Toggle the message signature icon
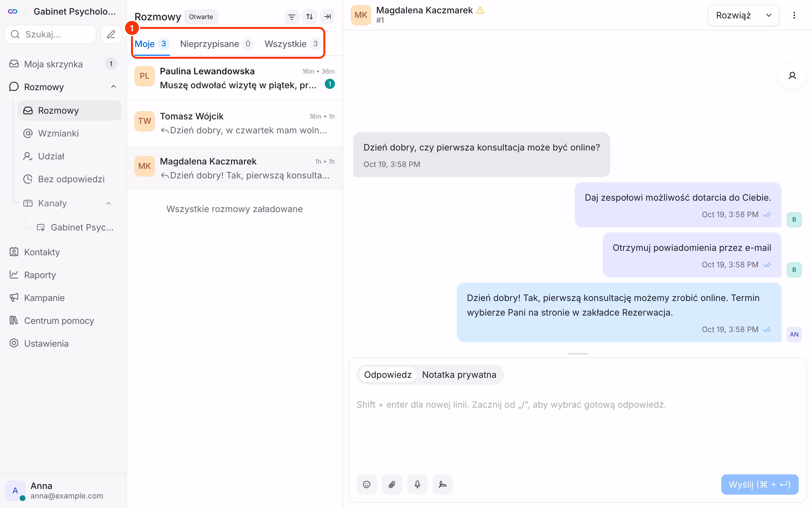The height and width of the screenshot is (508, 812). [x=442, y=484]
